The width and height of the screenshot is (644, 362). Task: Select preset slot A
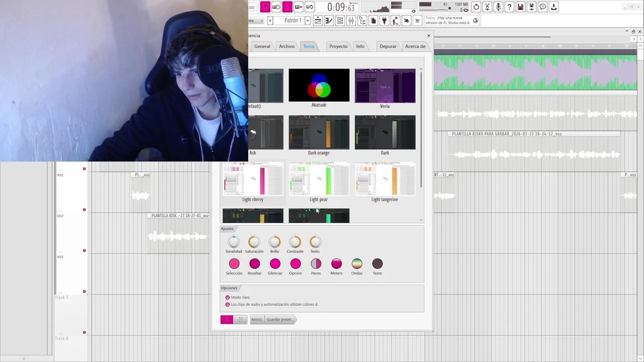pyautogui.click(x=227, y=319)
